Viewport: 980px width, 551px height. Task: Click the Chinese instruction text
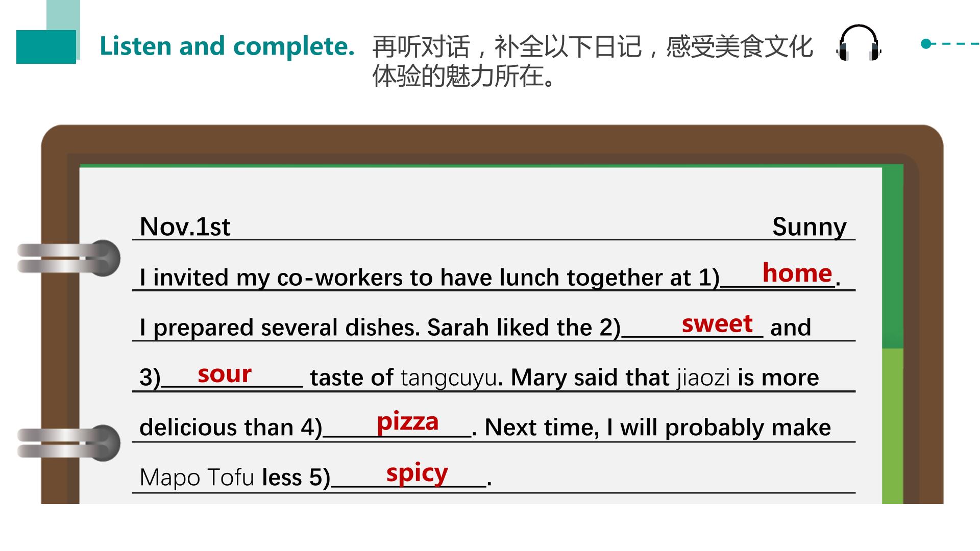pos(592,61)
